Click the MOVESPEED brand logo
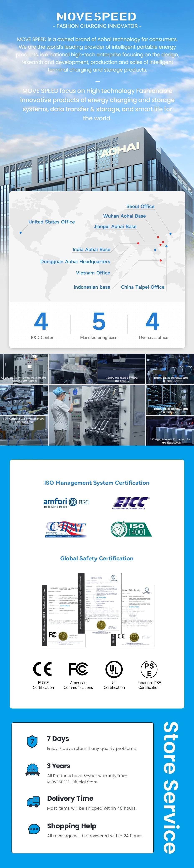 click(97, 17)
